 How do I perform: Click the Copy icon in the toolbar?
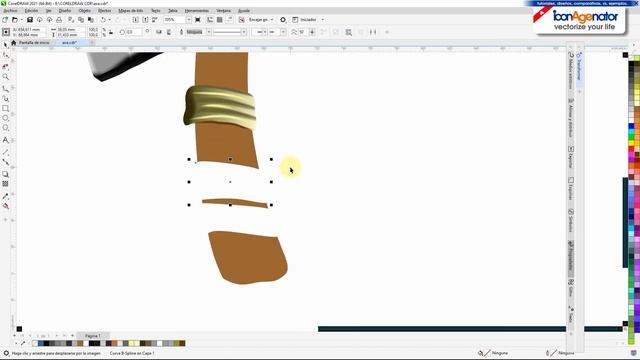tap(81, 20)
